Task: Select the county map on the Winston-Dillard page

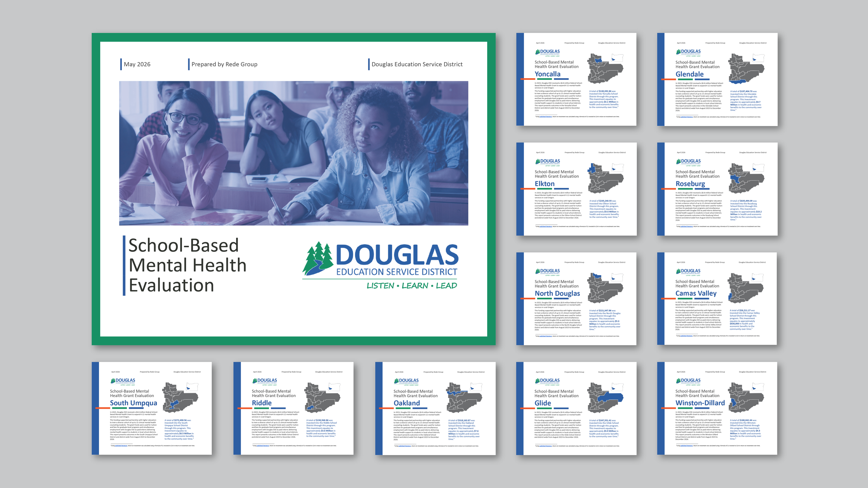Action: point(746,397)
